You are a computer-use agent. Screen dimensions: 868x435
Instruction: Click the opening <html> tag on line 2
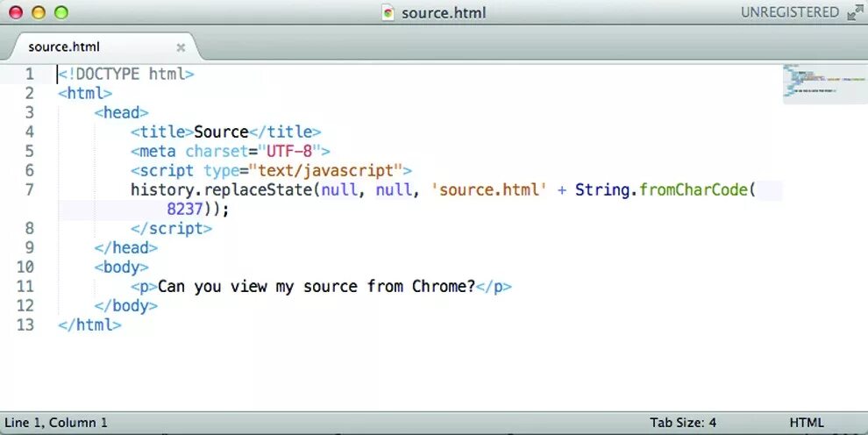85,93
